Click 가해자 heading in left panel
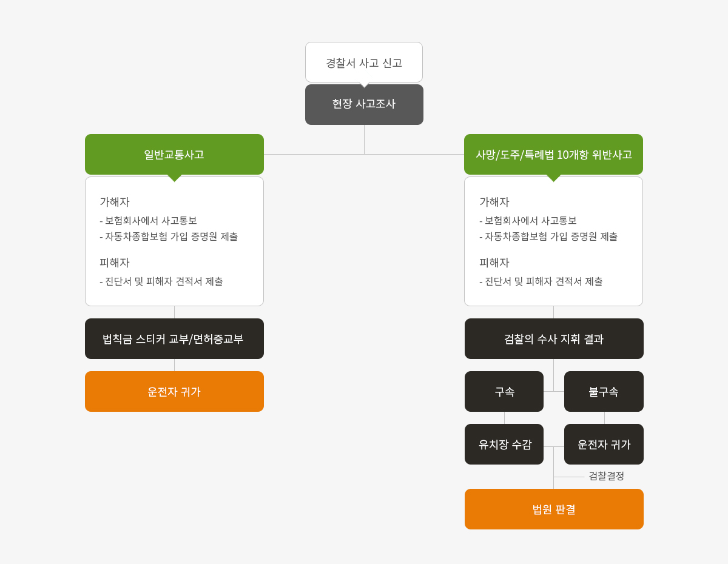Image resolution: width=728 pixels, height=564 pixels. [x=115, y=202]
